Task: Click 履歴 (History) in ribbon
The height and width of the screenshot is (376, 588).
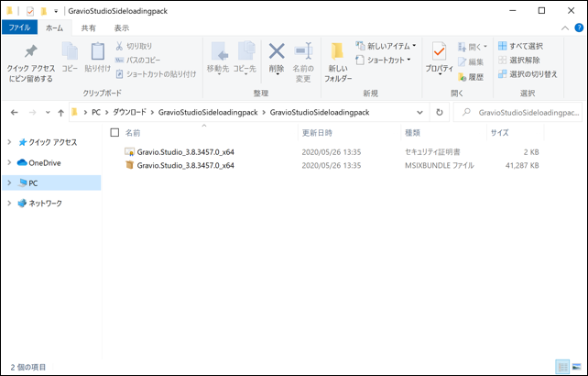Action: pyautogui.click(x=471, y=77)
